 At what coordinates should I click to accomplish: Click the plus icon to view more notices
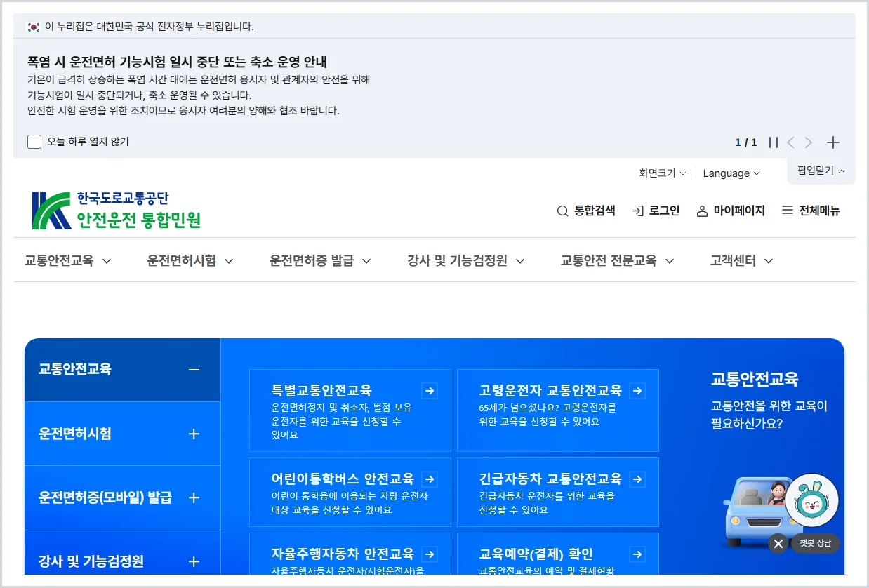coord(833,142)
